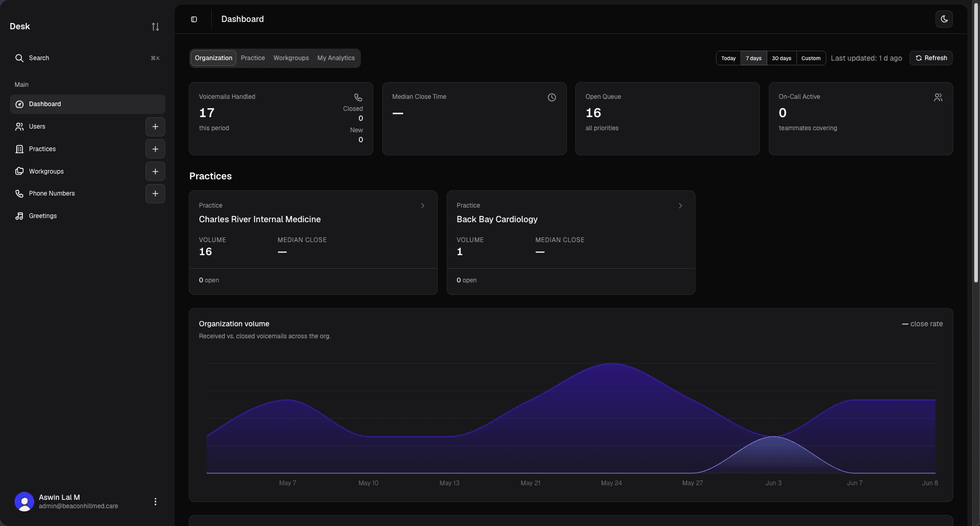
Task: Add a new user with plus button
Action: [x=155, y=127]
